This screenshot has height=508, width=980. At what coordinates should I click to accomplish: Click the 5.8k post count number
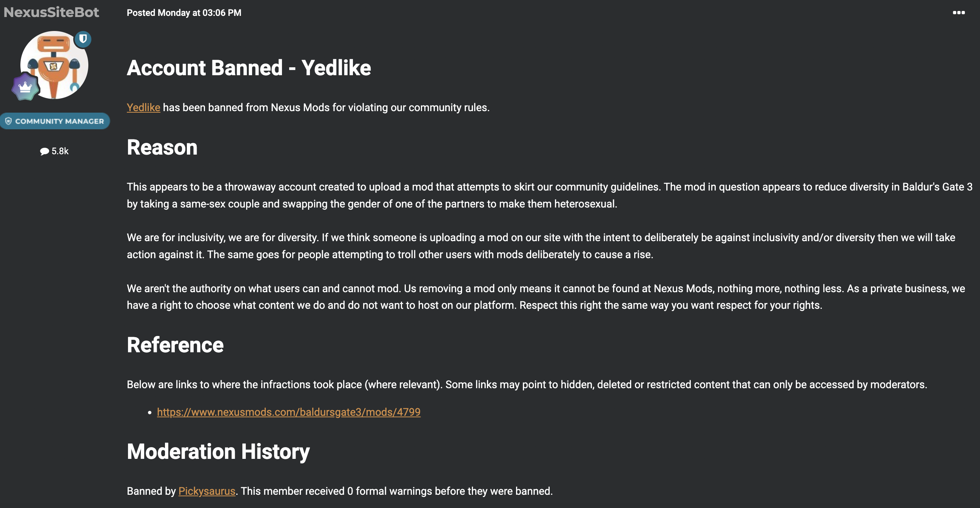[x=60, y=151]
